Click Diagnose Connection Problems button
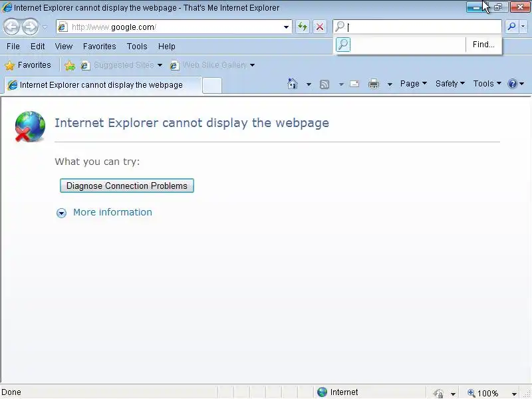The width and height of the screenshot is (532, 399). 127,186
